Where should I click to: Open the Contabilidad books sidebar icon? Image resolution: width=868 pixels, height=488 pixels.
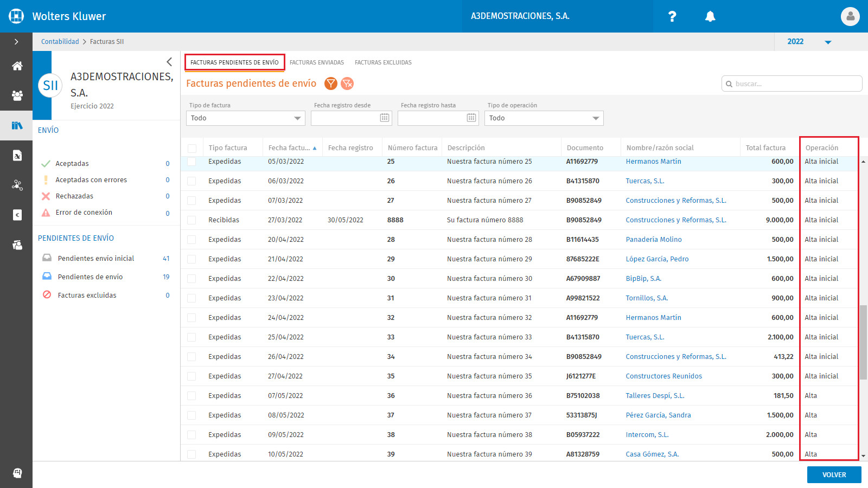point(17,126)
